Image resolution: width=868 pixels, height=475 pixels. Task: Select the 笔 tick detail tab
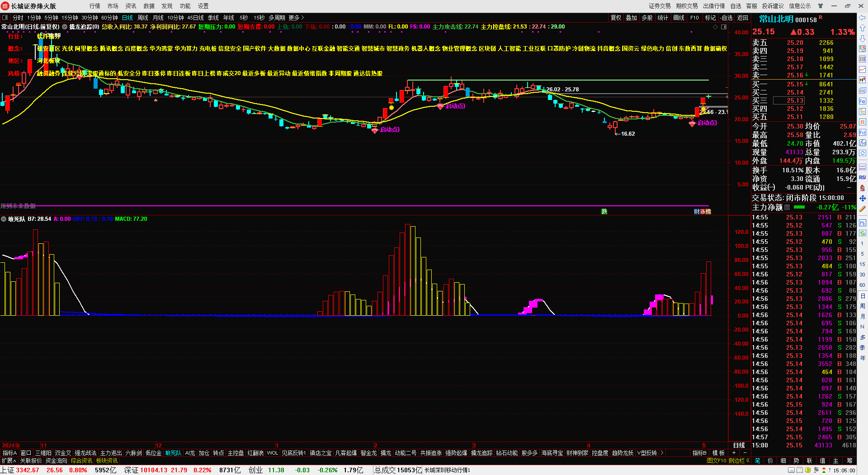pos(757,461)
